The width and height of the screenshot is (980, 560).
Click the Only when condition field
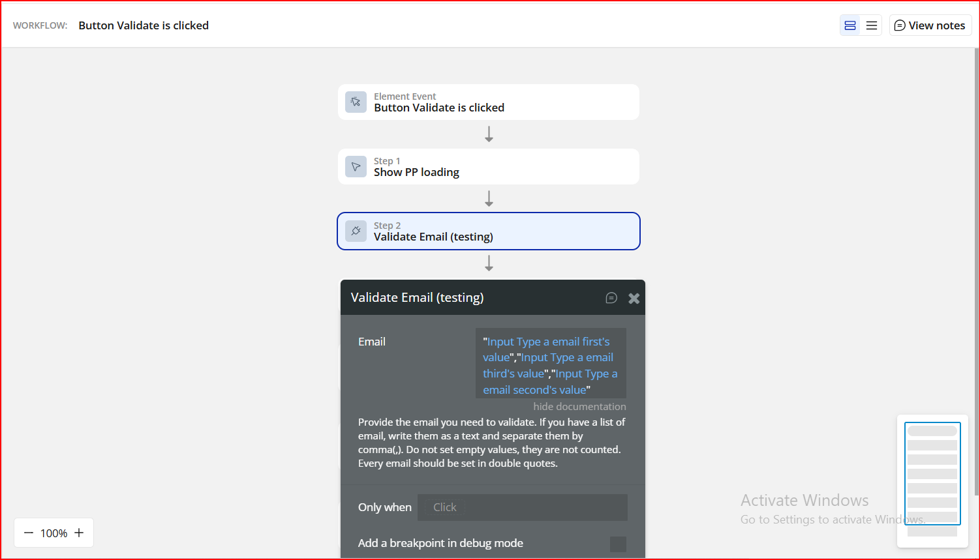click(x=522, y=507)
